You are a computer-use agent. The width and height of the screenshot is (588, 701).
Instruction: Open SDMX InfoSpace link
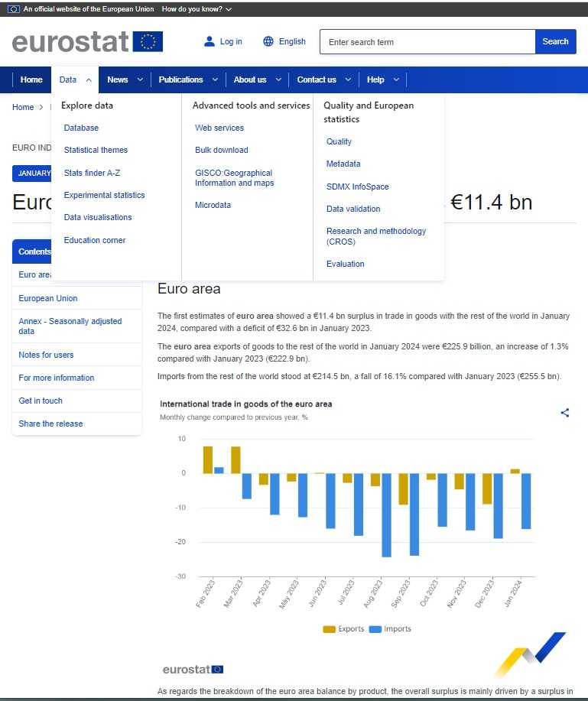click(x=357, y=187)
